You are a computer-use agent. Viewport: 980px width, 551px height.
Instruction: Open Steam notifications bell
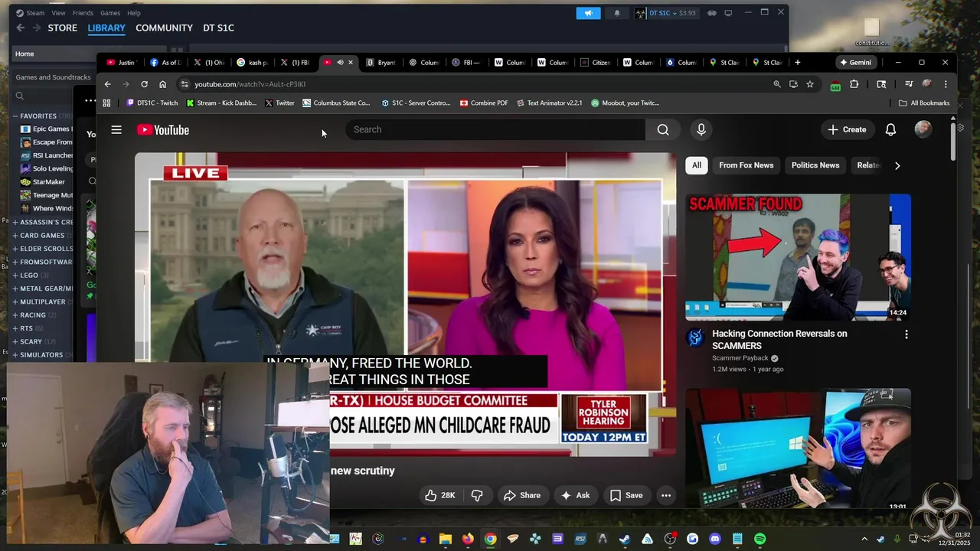[617, 13]
